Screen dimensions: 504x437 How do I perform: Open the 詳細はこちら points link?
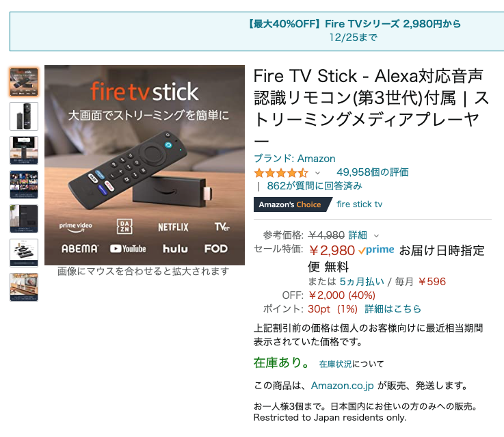tap(393, 309)
